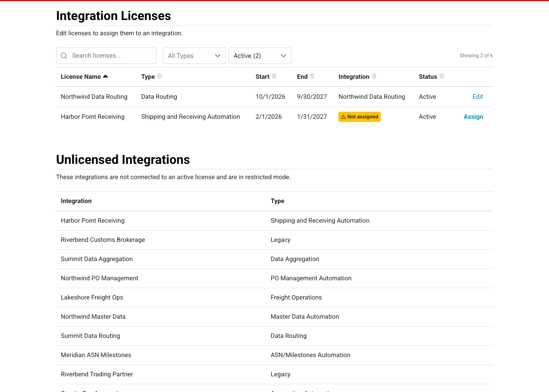Click ASN/Milestones Automation type cell
This screenshot has width=549, height=392.
[311, 355]
